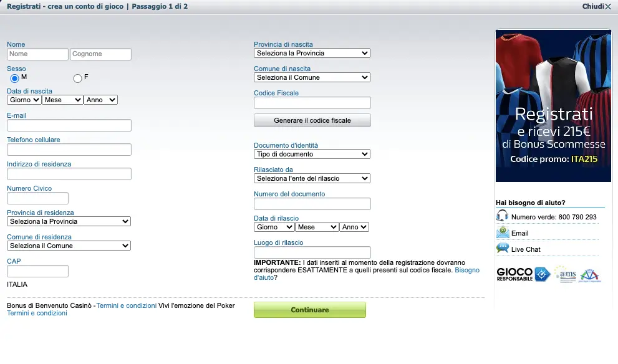The height and width of the screenshot is (364, 618).
Task: Click the Cognome text field
Action: 100,54
